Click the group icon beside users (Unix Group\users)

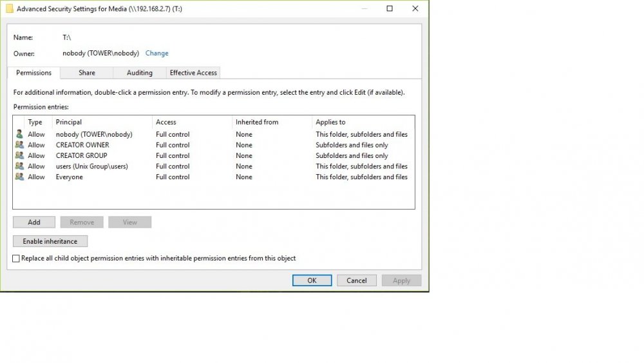(x=19, y=166)
